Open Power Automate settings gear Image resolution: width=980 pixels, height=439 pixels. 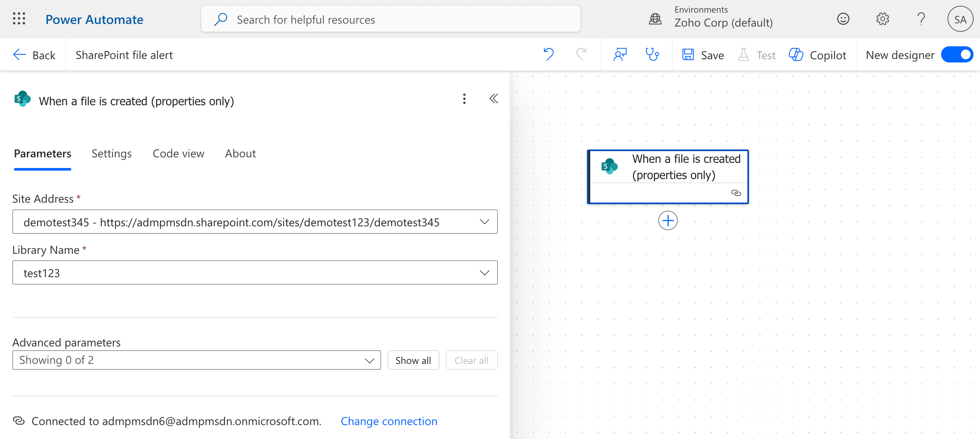(882, 19)
